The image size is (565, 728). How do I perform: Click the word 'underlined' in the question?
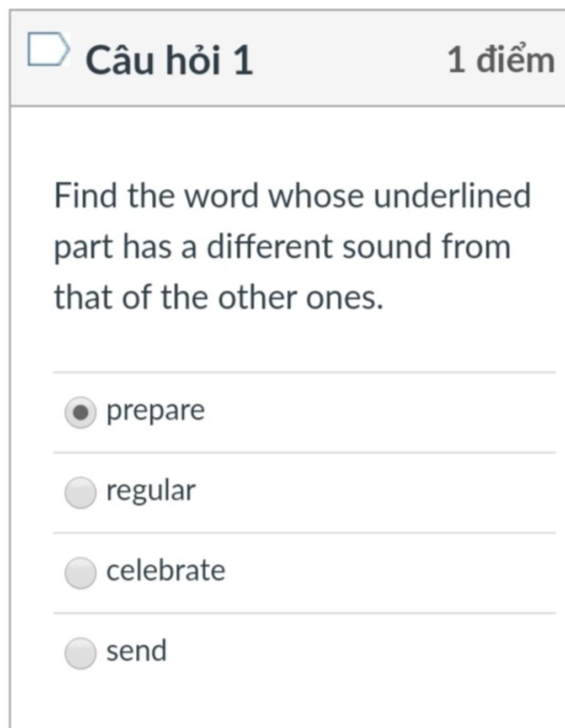452,195
